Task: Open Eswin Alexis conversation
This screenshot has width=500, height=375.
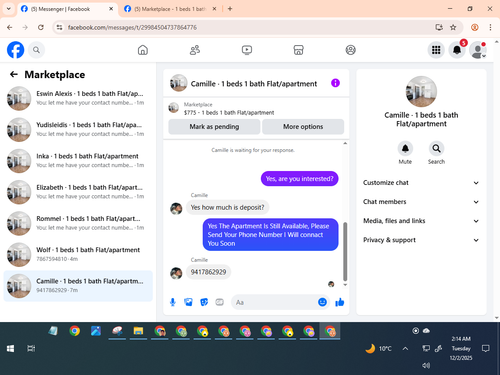Action: [x=78, y=98]
